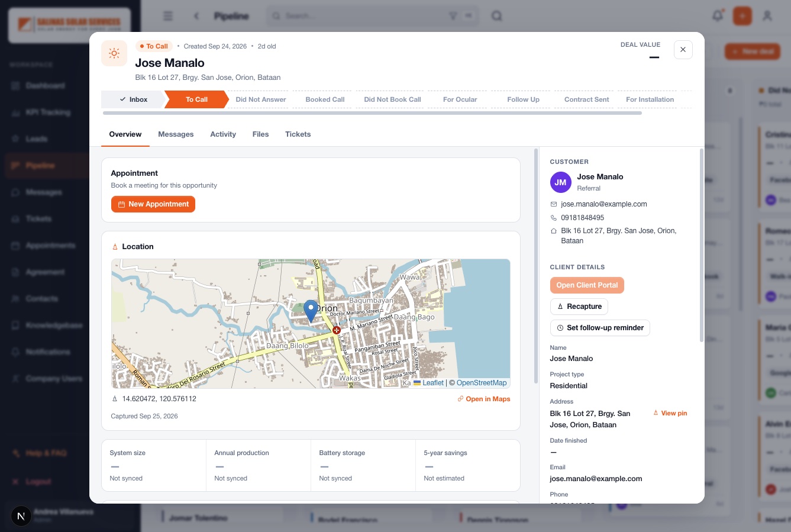Select the Inbox pipeline stage
This screenshot has height=532, width=791.
coord(134,99)
